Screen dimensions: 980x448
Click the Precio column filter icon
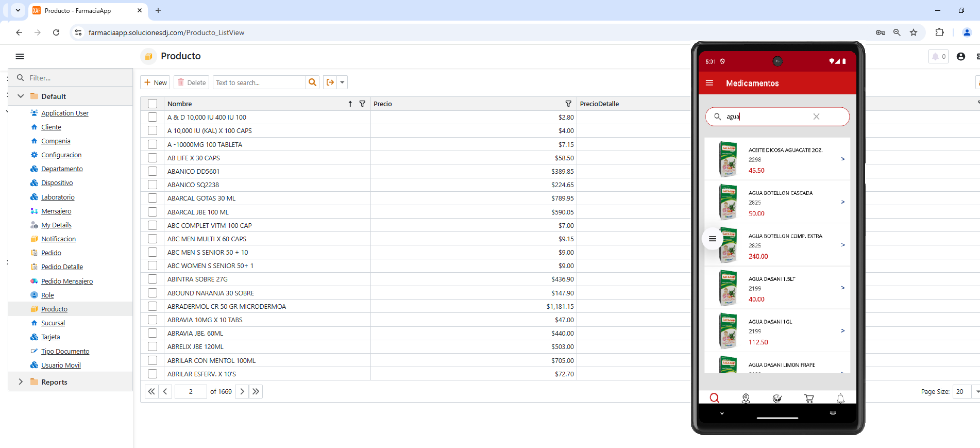(568, 104)
